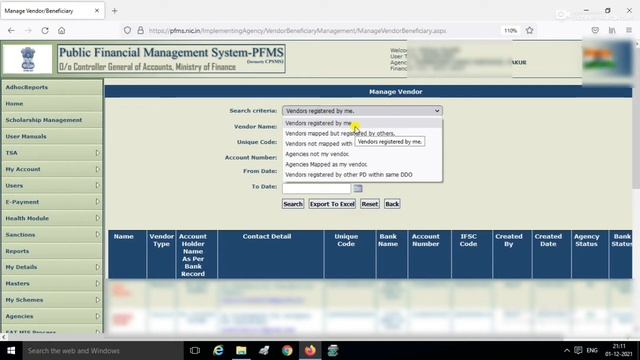This screenshot has height=360, width=640.
Task: Close the Manage Vendor/Beneficiary tab
Action: point(97,11)
